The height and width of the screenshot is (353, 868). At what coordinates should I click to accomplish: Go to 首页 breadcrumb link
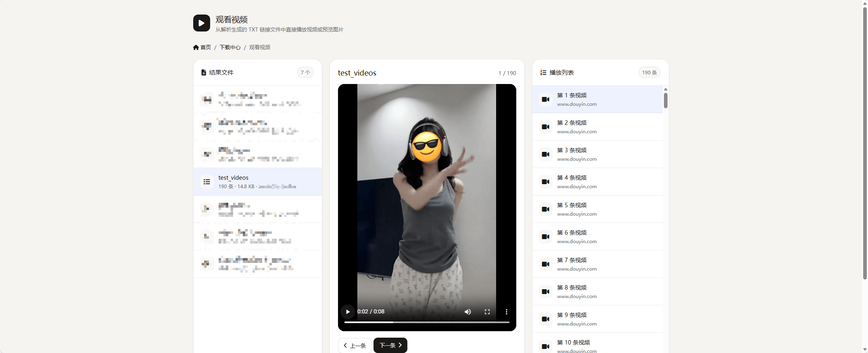click(x=206, y=47)
